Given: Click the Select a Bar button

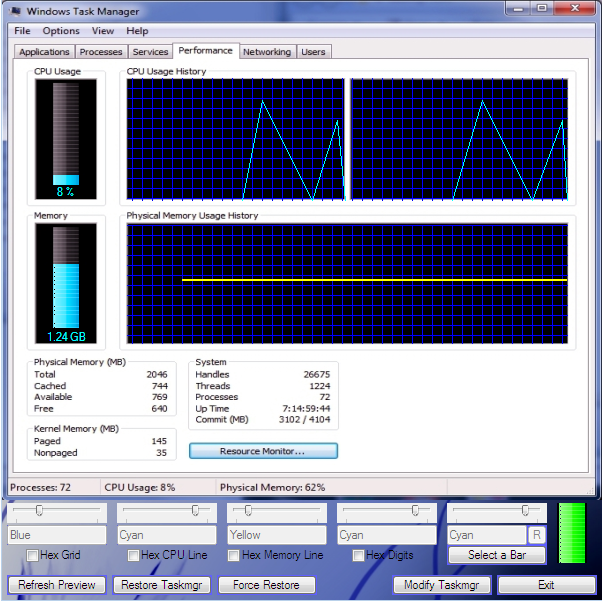Looking at the screenshot, I should [497, 555].
